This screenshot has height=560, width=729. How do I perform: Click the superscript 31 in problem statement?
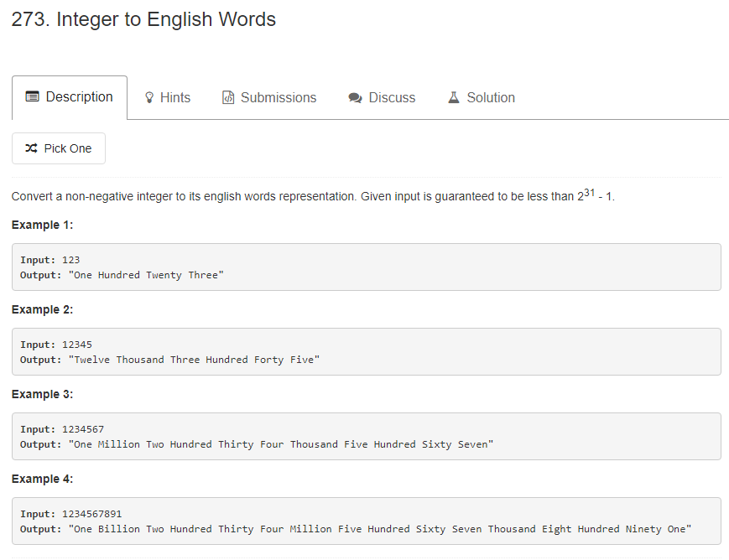pos(587,191)
